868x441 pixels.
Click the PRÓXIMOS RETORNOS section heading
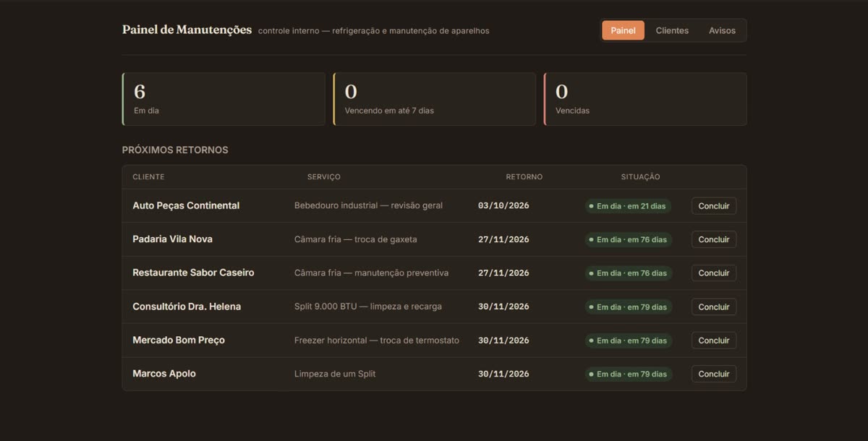click(175, 150)
